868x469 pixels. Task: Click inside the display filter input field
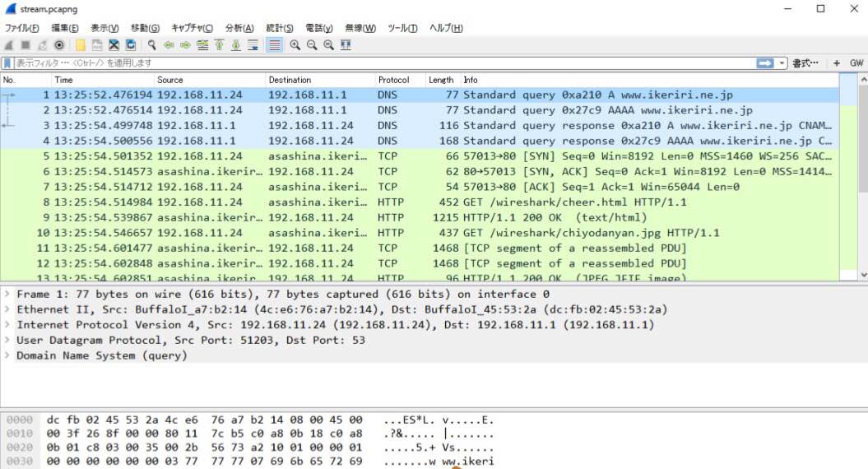[384, 63]
